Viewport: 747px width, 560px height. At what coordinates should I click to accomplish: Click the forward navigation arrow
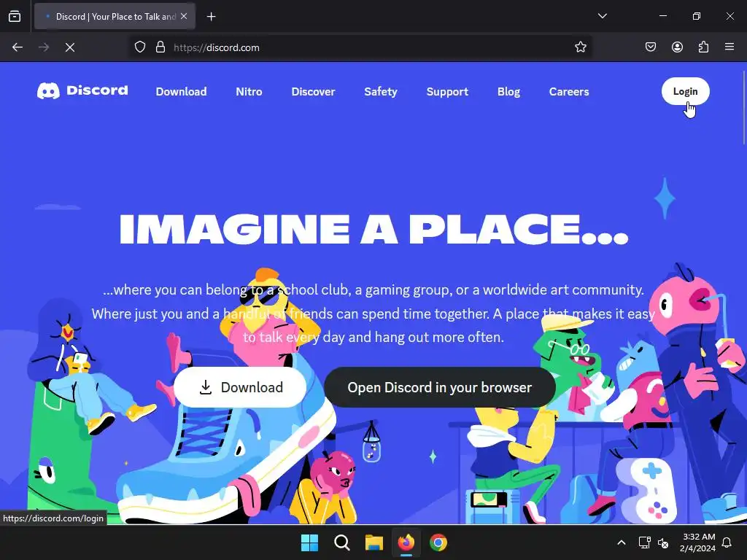click(x=44, y=47)
